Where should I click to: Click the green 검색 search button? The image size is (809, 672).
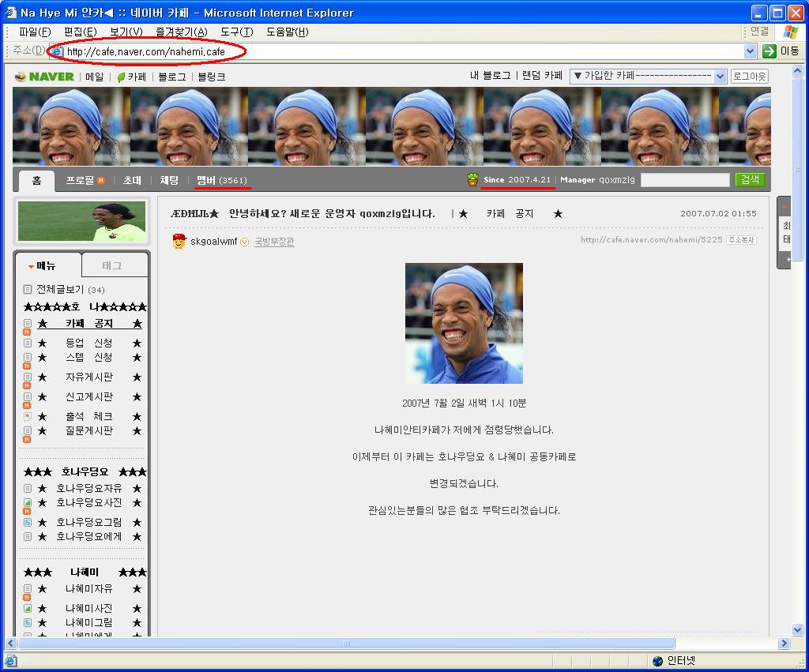pos(750,179)
